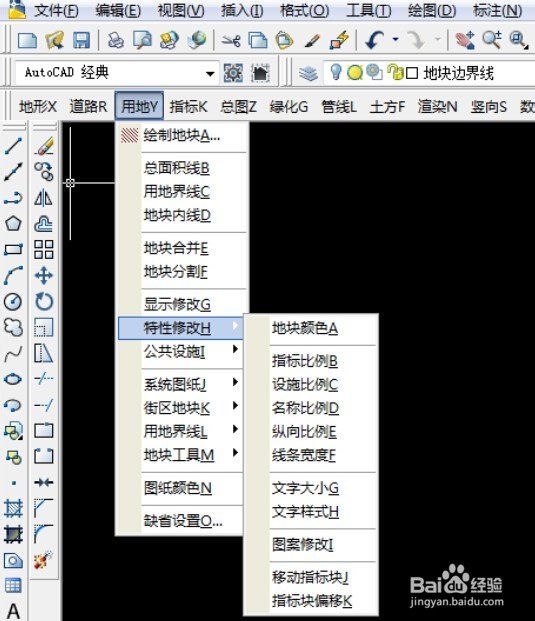Save the drawing with floppy icon
The image size is (535, 621).
(81, 40)
